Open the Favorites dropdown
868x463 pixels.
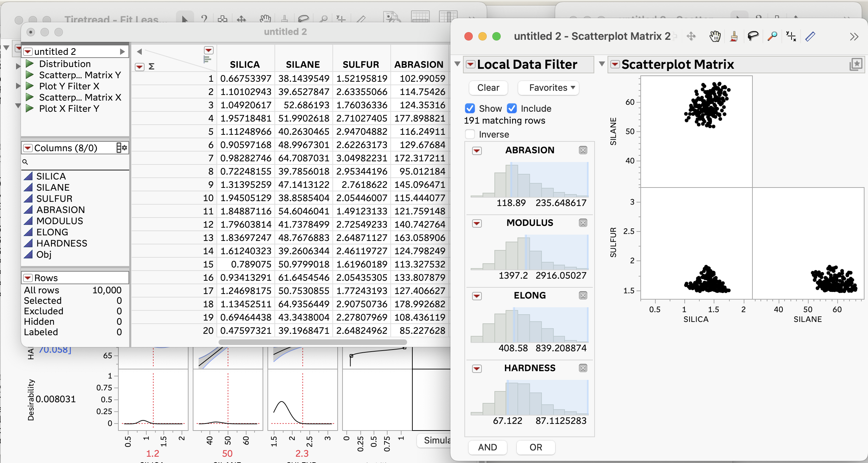click(548, 88)
